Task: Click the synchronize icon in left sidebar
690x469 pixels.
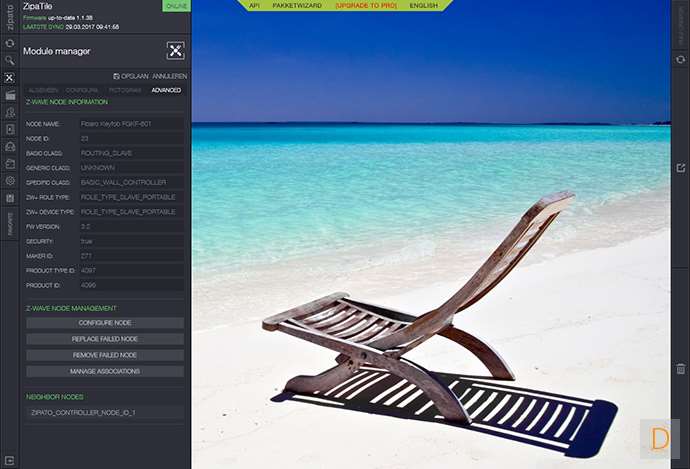Action: (10, 43)
